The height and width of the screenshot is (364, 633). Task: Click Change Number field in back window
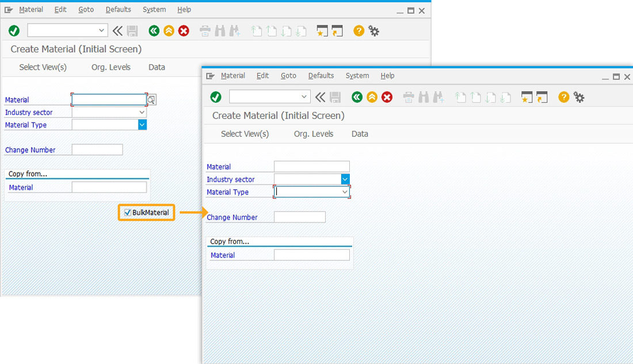click(x=97, y=150)
